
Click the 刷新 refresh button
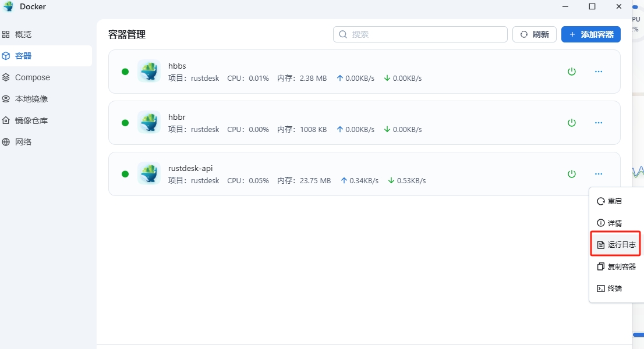(535, 34)
